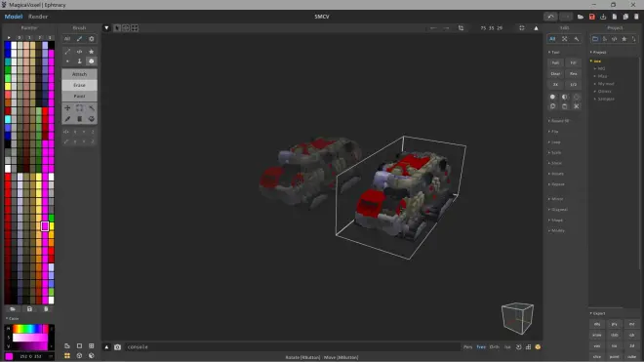Screen dimensions: 644x362
Task: Click the red save project icon
Action: [x=592, y=17]
